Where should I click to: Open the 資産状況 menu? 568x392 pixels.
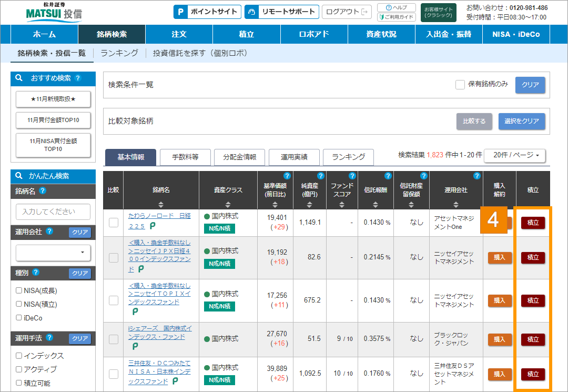coord(381,34)
